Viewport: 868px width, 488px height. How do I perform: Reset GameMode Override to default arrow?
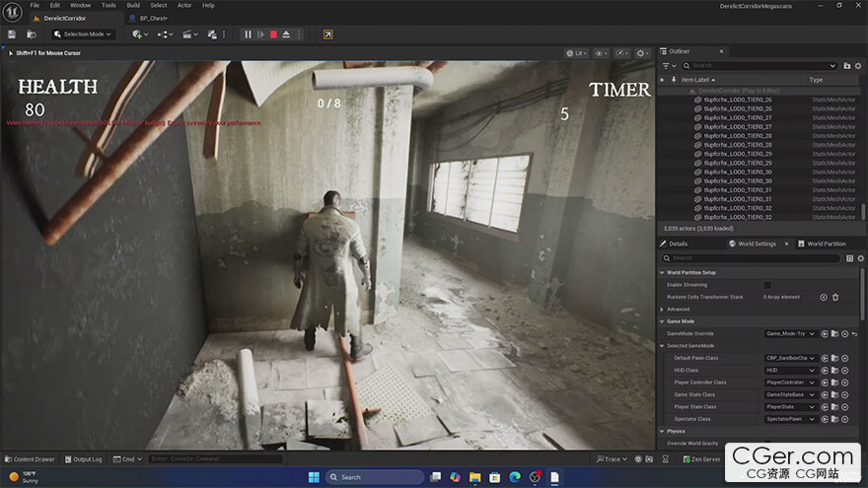coord(855,333)
